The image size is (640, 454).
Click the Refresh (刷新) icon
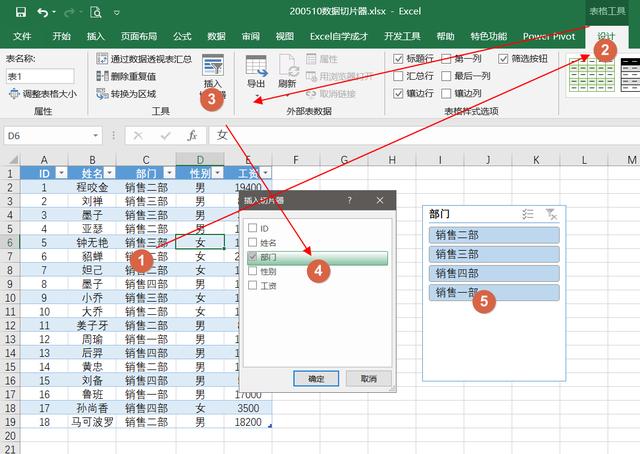(x=287, y=66)
